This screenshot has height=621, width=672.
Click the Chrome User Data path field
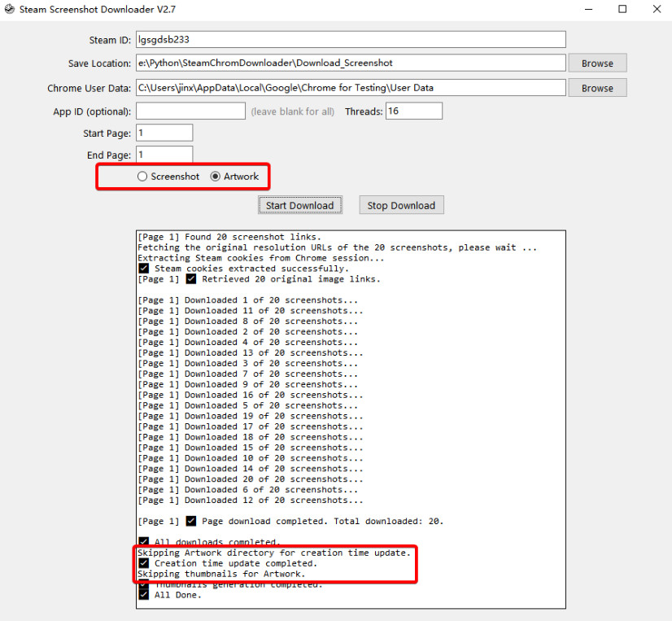(351, 87)
